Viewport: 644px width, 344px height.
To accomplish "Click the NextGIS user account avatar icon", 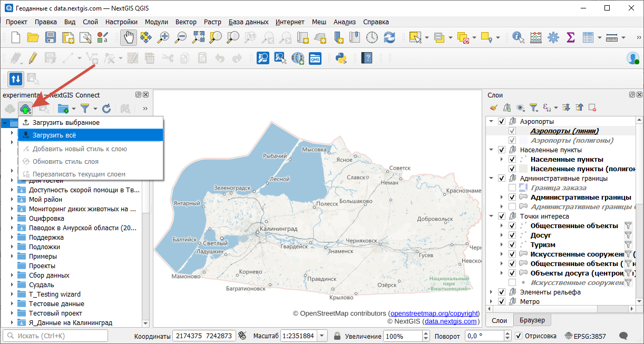I will [x=632, y=58].
